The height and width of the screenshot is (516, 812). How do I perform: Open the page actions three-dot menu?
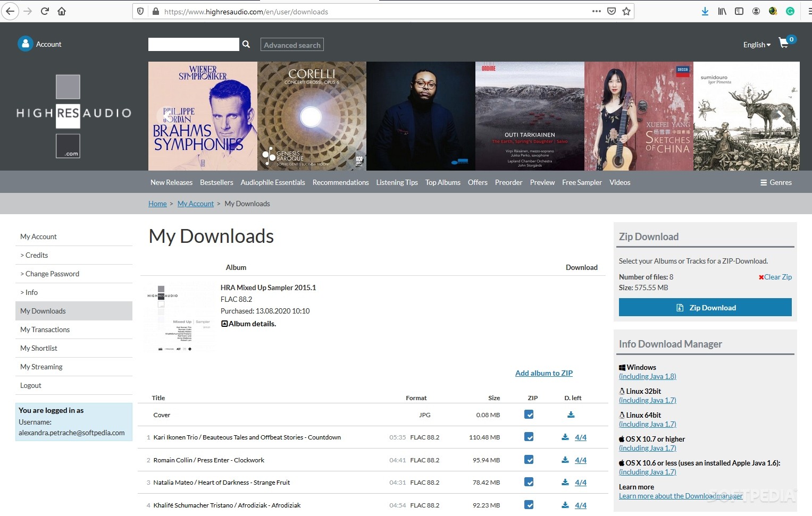[x=597, y=11]
